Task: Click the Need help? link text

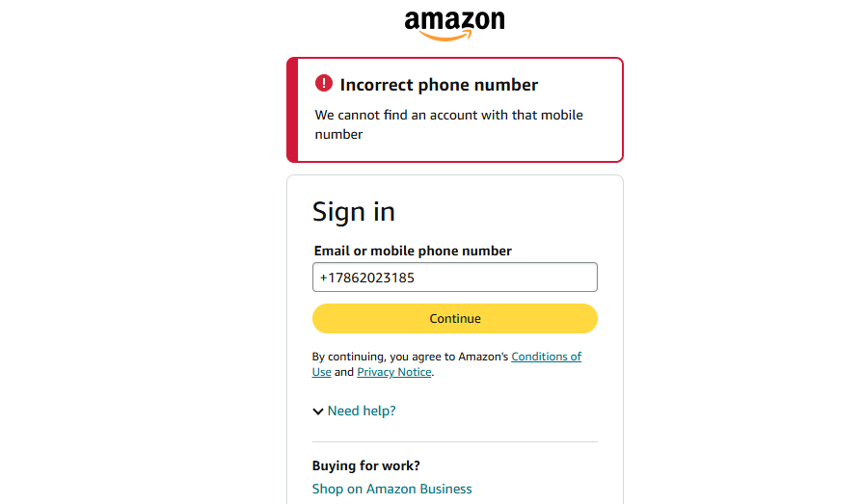Action: (362, 411)
